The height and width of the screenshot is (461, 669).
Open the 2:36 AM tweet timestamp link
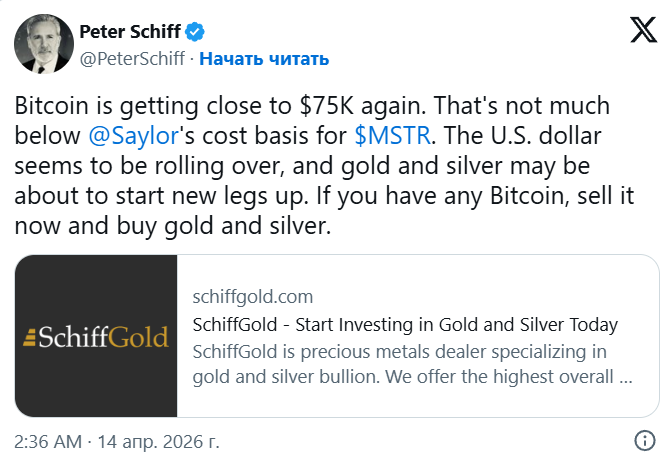pos(48,440)
